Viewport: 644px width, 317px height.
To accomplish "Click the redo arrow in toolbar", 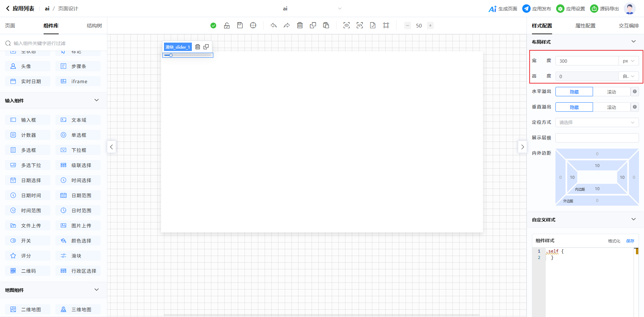I will pyautogui.click(x=286, y=25).
